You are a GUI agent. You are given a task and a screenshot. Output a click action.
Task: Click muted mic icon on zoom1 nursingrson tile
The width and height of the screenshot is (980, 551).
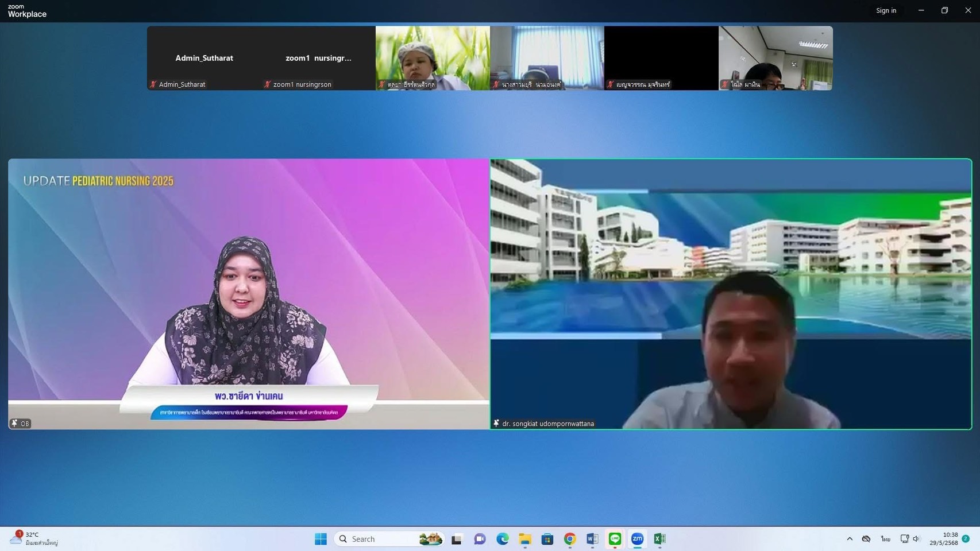268,84
